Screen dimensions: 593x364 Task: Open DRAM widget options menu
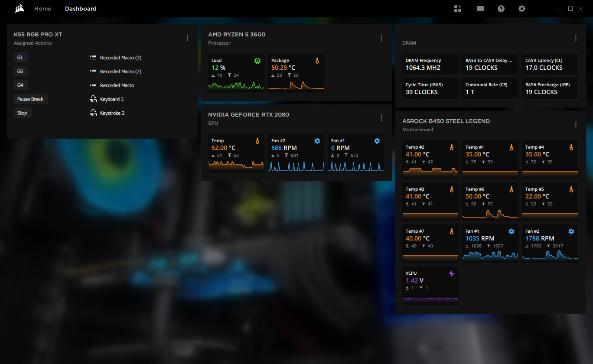pos(576,38)
